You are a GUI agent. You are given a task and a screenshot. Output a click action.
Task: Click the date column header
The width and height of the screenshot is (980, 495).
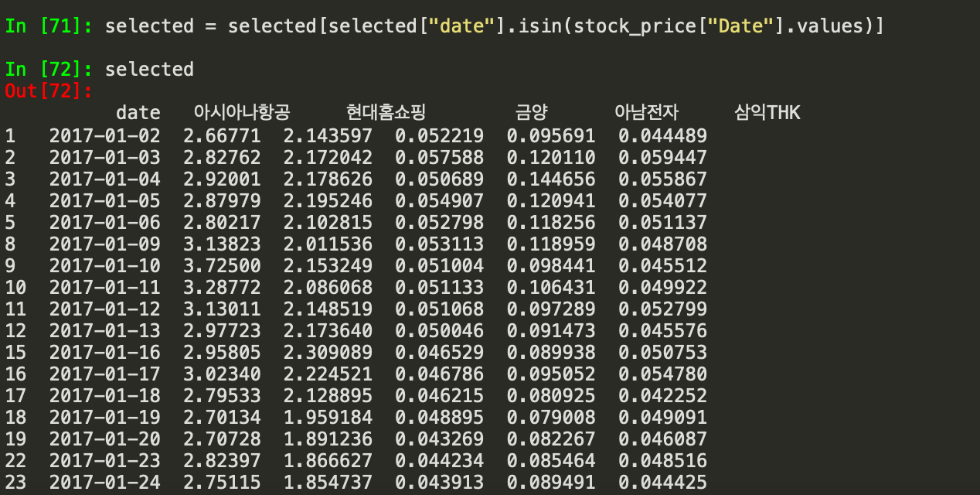click(139, 112)
